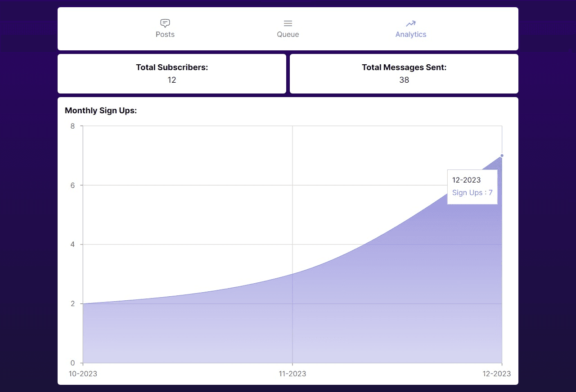This screenshot has width=576, height=392.
Task: Click the "Total Subscribers:" heading
Action: (172, 67)
